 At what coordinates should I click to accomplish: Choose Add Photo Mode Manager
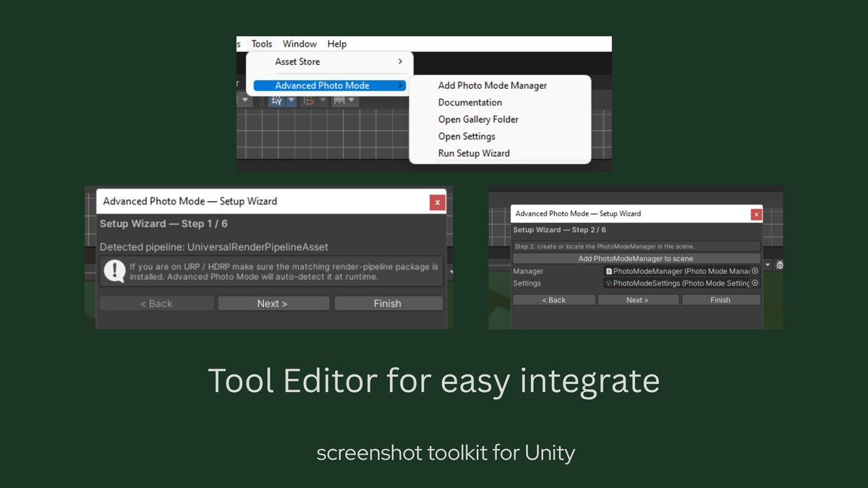(493, 85)
